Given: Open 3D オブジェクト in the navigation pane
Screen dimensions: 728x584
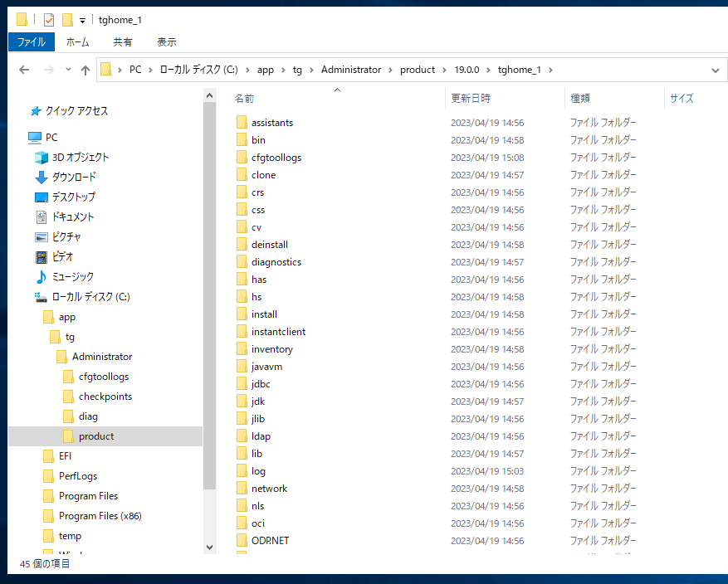Looking at the screenshot, I should coord(81,158).
